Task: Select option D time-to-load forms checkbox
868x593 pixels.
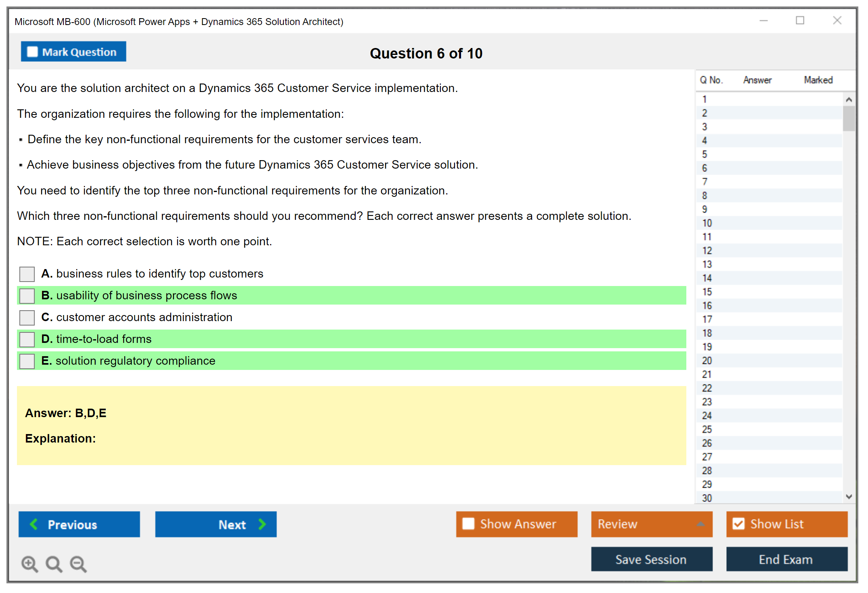Action: [x=27, y=339]
